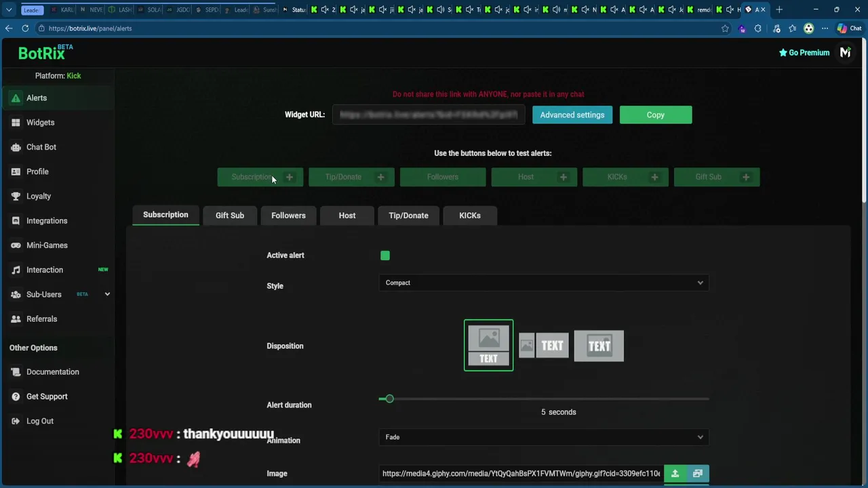Click Go Premium link
868x488 pixels.
[x=804, y=53]
